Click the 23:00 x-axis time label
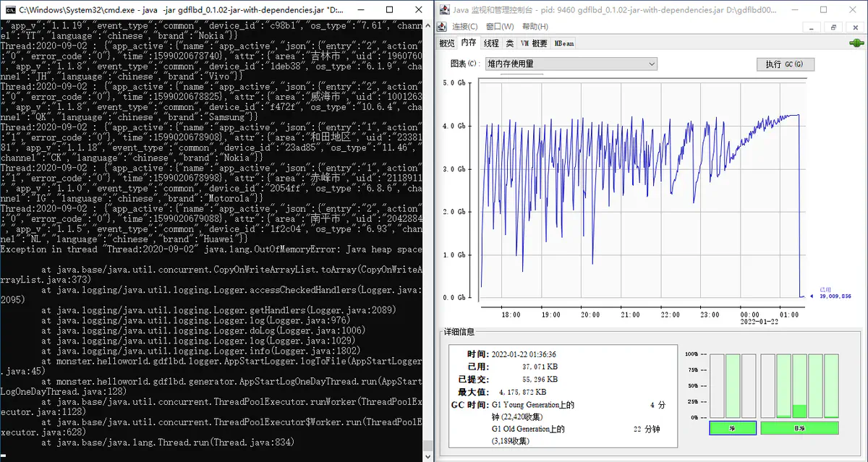868x462 pixels. click(x=709, y=315)
